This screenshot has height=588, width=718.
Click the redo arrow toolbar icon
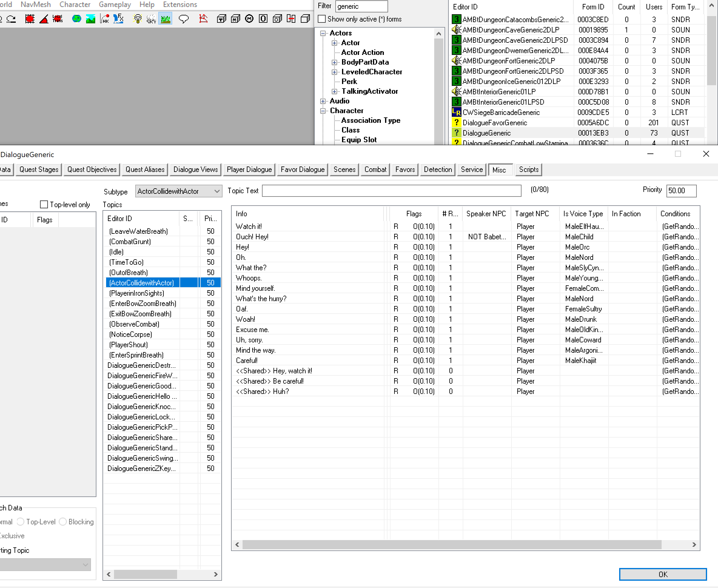[12, 19]
